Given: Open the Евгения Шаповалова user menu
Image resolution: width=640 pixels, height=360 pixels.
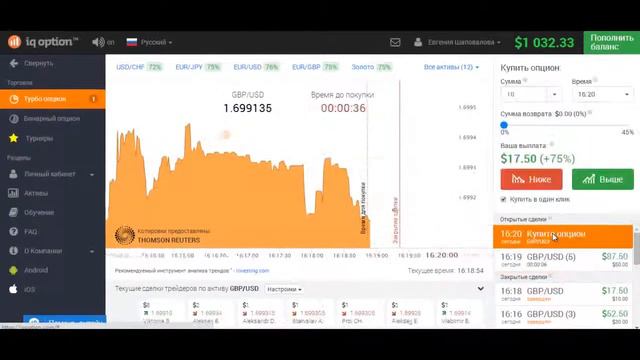Looking at the screenshot, I should click(x=457, y=42).
